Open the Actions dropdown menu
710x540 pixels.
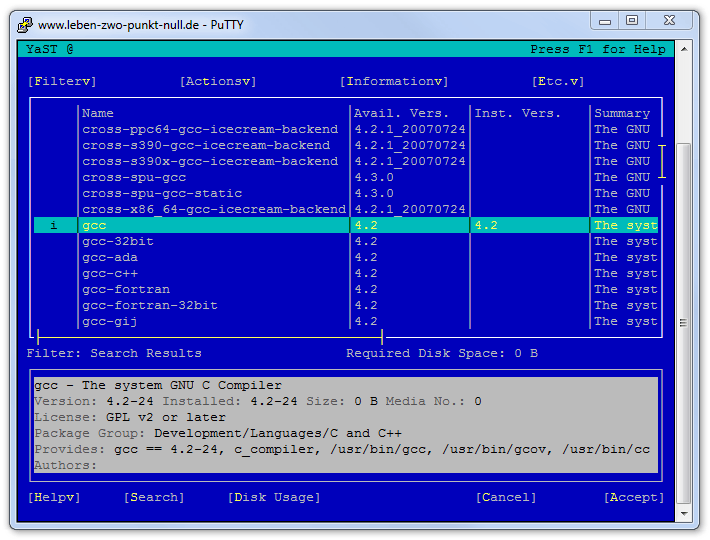[218, 81]
